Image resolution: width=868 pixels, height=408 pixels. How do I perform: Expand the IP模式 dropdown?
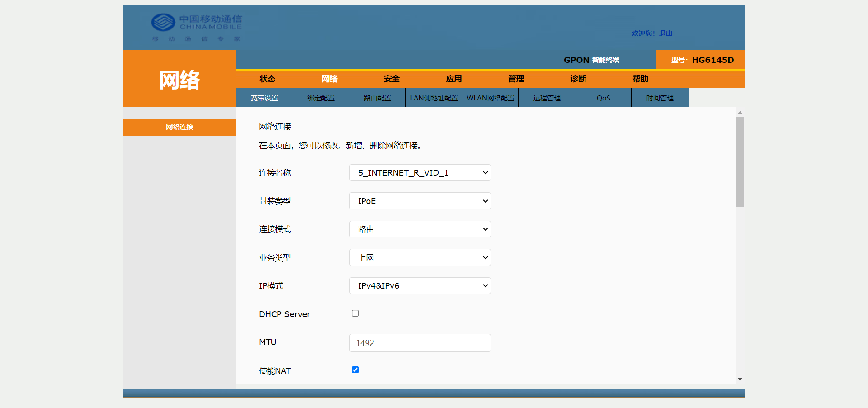click(420, 286)
